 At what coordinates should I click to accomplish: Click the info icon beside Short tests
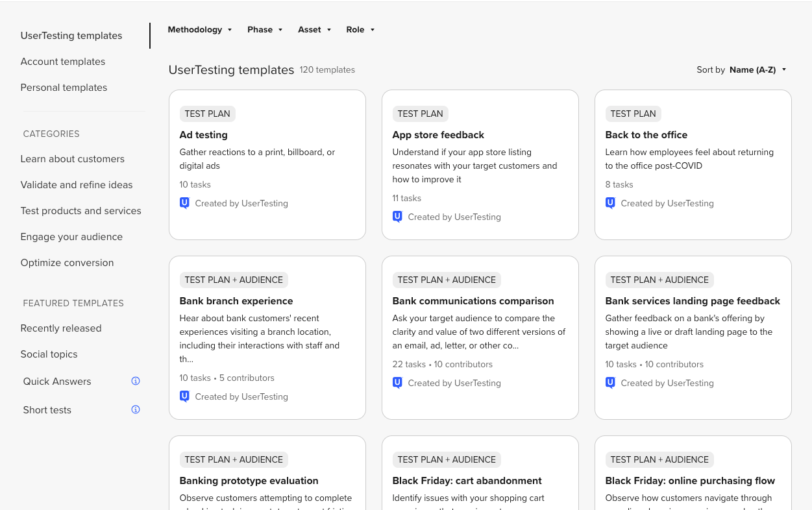click(x=136, y=409)
